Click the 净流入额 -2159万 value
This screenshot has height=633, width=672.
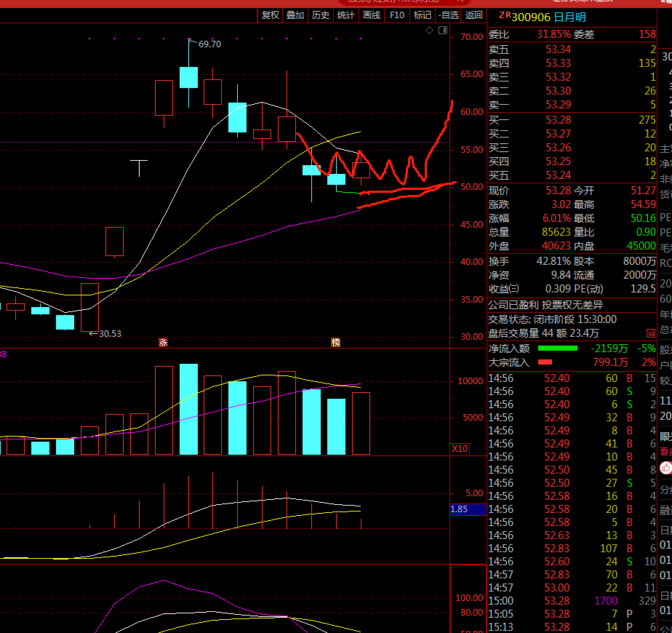pyautogui.click(x=609, y=349)
